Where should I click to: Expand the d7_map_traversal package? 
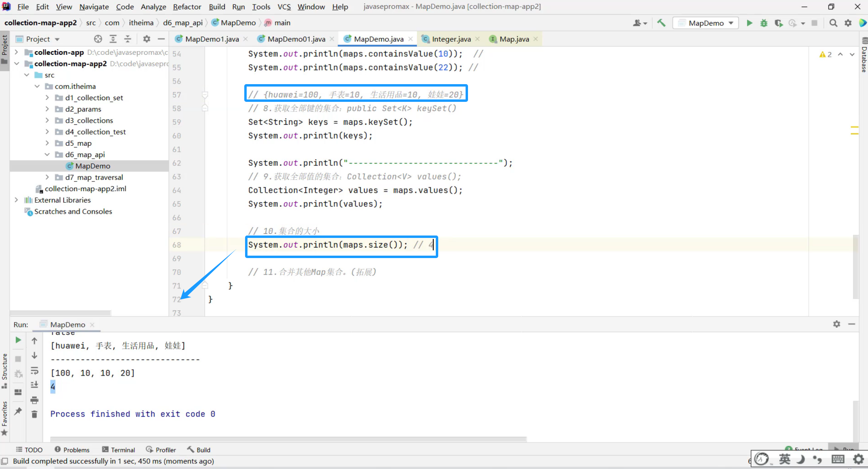tap(47, 177)
